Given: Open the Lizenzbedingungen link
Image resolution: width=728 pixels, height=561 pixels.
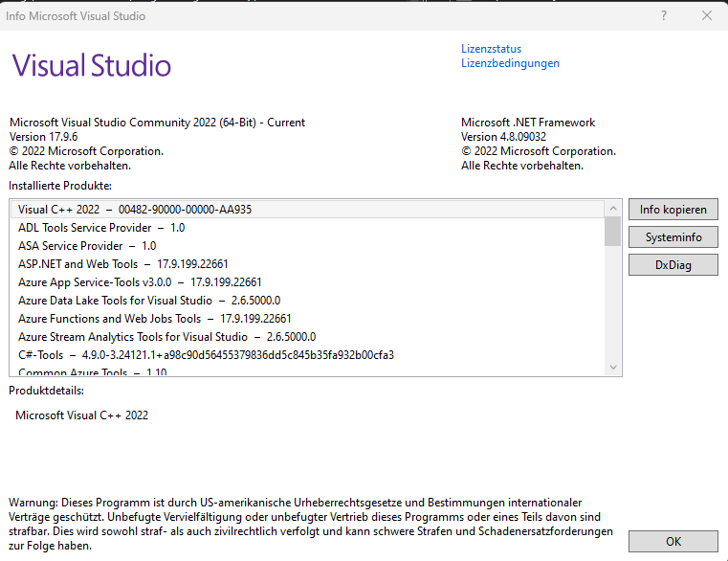Looking at the screenshot, I should (510, 63).
